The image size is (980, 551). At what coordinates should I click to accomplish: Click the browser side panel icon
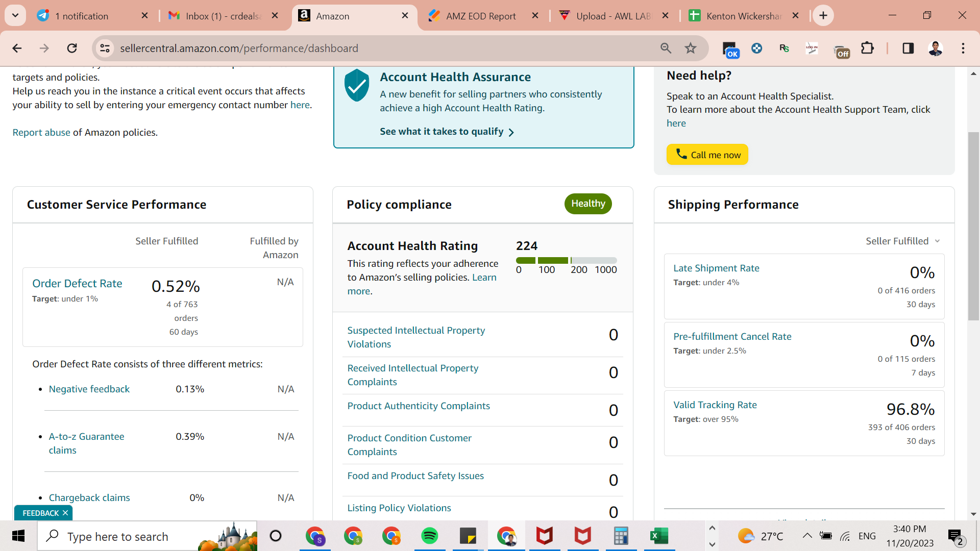click(908, 48)
